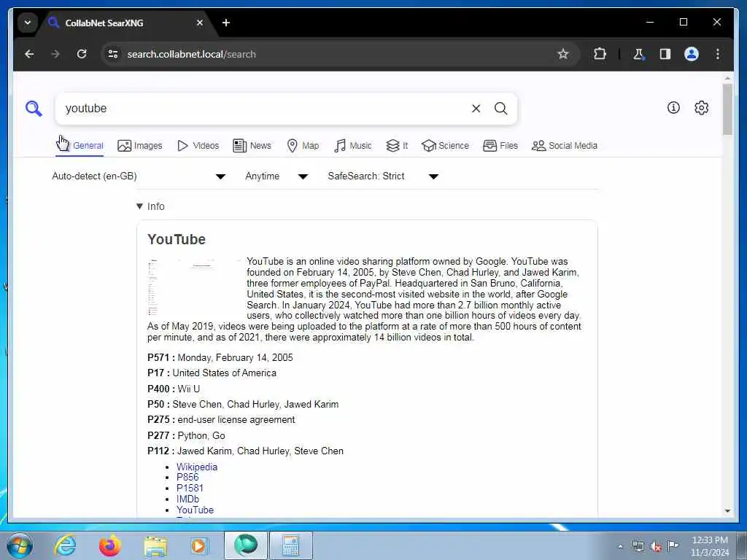Click the P277 Python, Go row
The height and width of the screenshot is (560, 747).
click(x=186, y=436)
